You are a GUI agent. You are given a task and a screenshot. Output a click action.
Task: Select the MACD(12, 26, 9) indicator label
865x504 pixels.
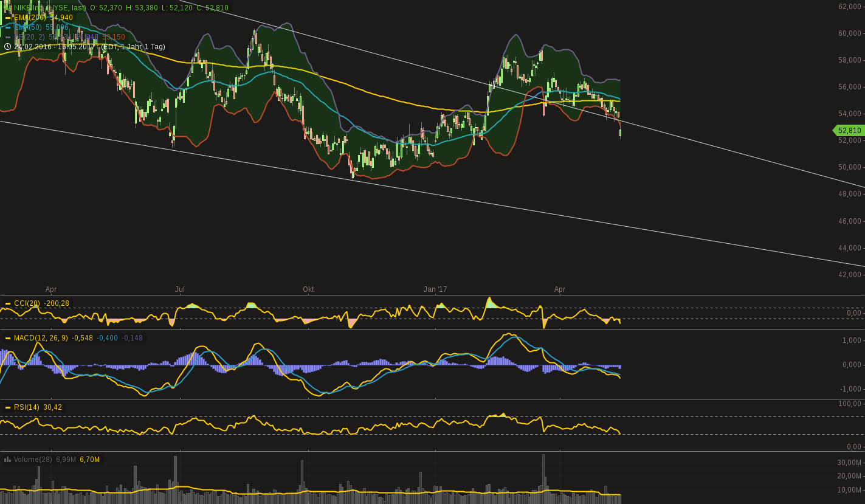click(41, 338)
